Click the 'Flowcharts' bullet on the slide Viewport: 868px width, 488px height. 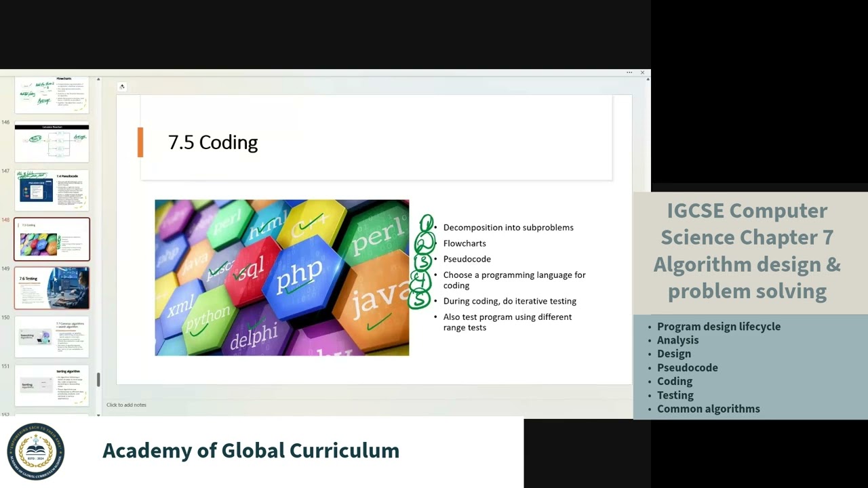pos(465,243)
